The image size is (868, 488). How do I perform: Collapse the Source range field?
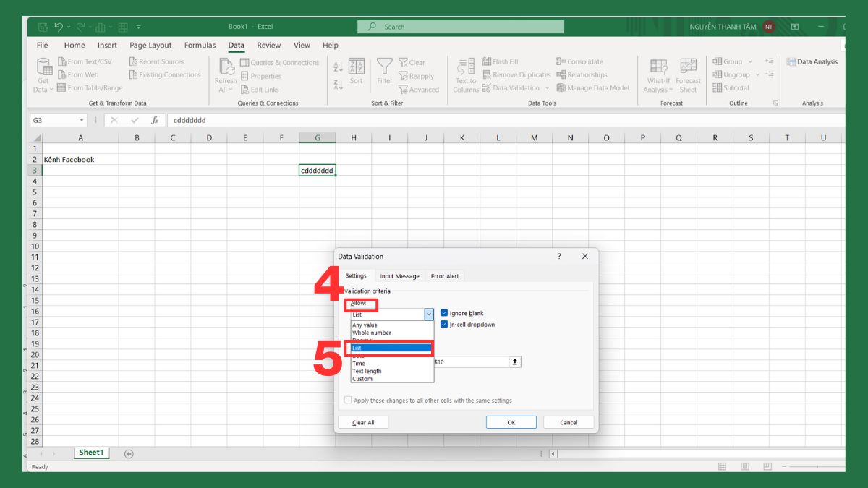pyautogui.click(x=514, y=361)
